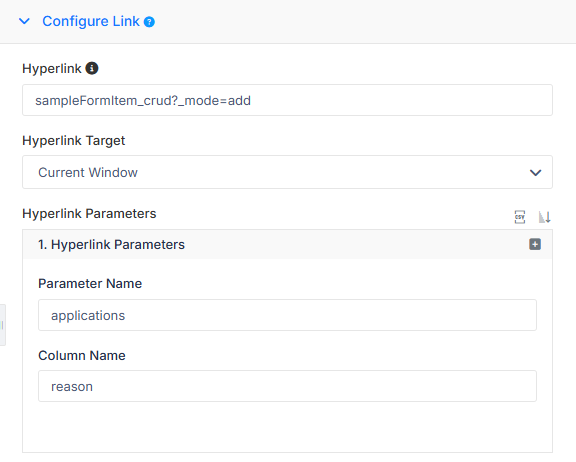Click the dropdown arrow beside Current Window
The width and height of the screenshot is (576, 462).
tap(536, 173)
